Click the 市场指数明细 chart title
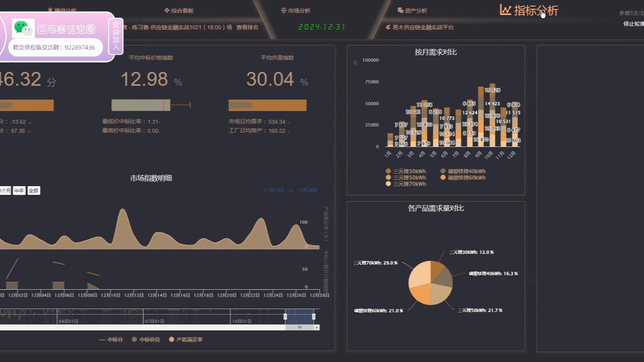 (x=151, y=178)
